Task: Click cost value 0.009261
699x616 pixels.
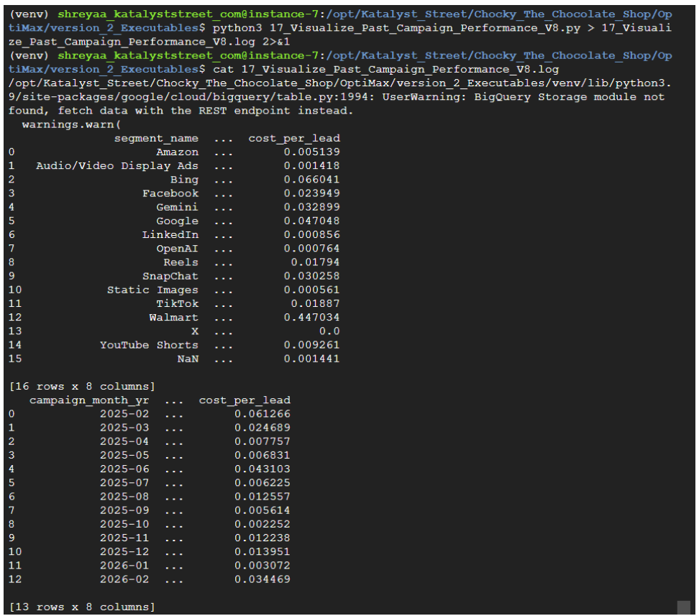Action: pyautogui.click(x=311, y=345)
